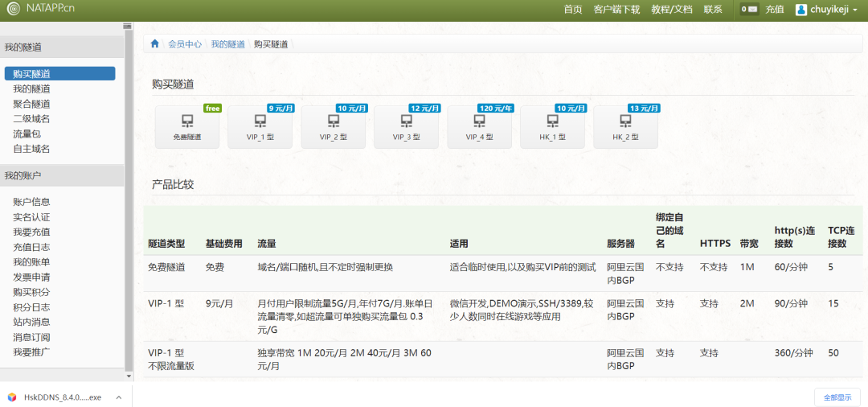Click the NATAPP.cn logo icon
Image resolution: width=868 pixels, height=407 pixels.
(14, 10)
